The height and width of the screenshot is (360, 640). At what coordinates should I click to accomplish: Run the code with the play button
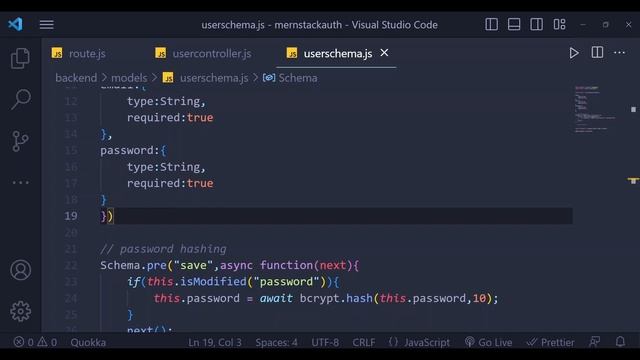pyautogui.click(x=574, y=53)
